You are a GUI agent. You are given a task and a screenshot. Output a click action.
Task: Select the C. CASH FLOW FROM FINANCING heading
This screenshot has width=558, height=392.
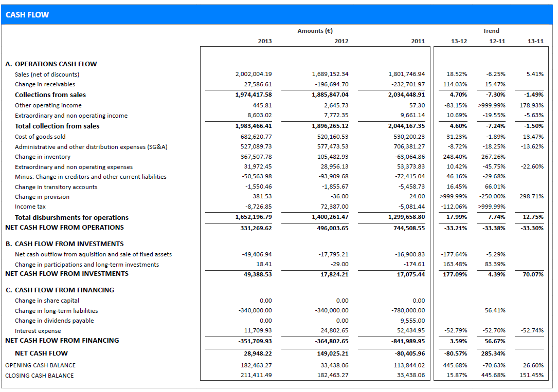(x=59, y=290)
